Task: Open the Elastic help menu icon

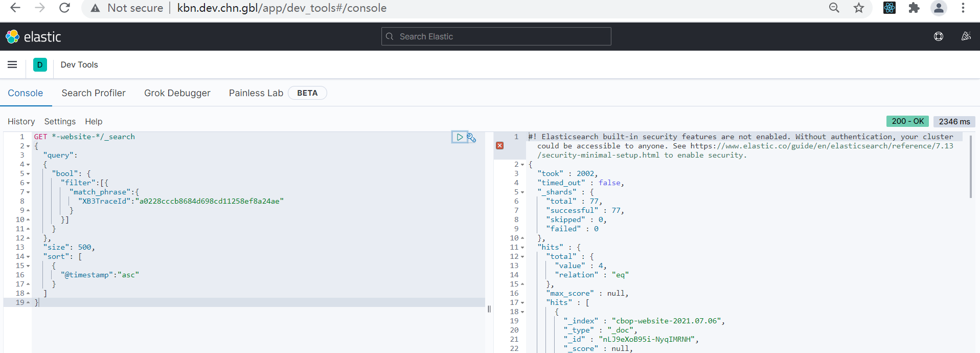Action: (939, 36)
